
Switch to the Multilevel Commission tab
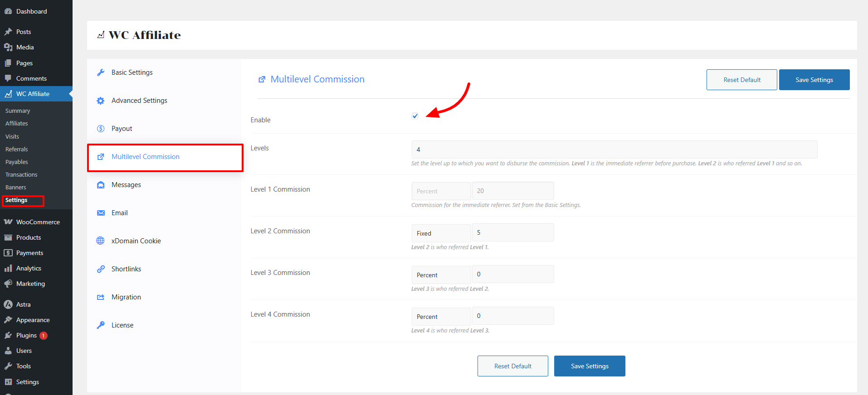point(165,157)
